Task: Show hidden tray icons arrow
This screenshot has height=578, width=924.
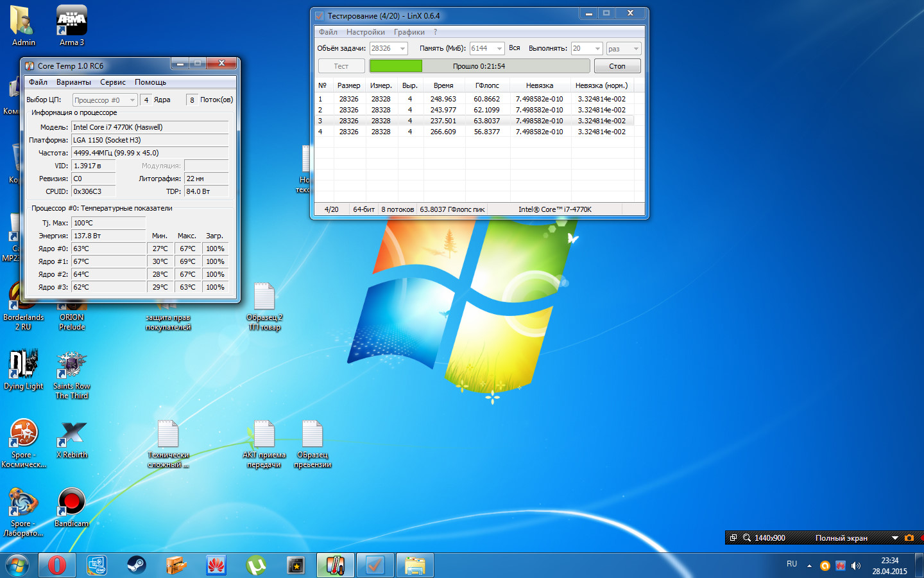Action: click(809, 566)
